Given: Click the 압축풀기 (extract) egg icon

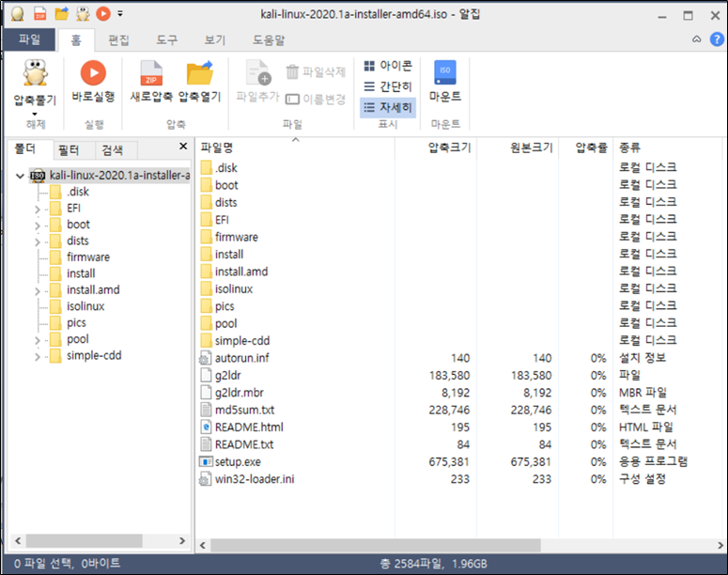Looking at the screenshot, I should (x=36, y=72).
